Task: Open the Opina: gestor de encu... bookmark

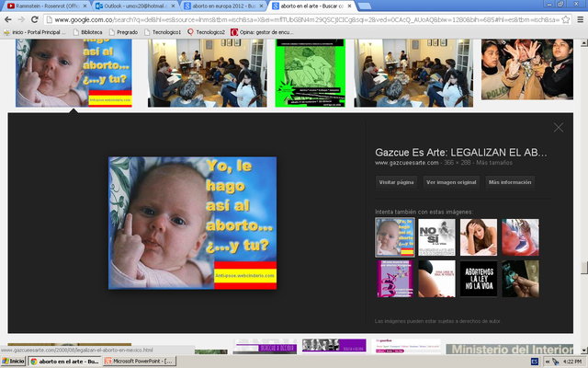Action: point(262,32)
